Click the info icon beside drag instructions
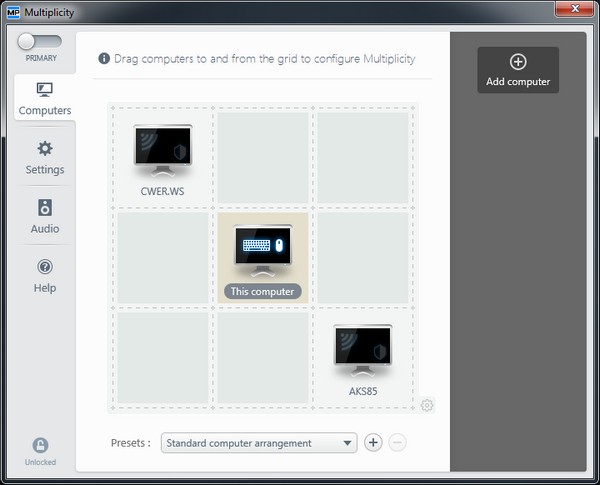Viewport: 600px width, 485px height. pos(104,59)
